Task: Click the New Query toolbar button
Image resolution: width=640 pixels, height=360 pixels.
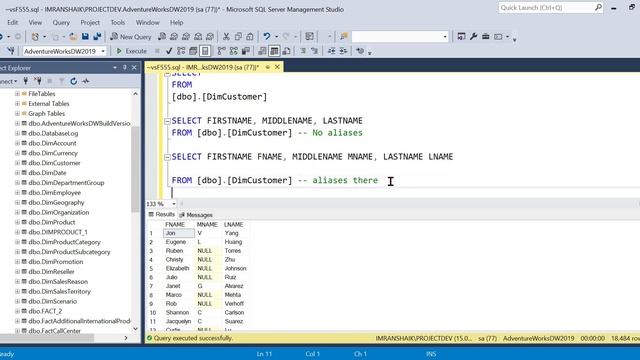Action: 131,37
